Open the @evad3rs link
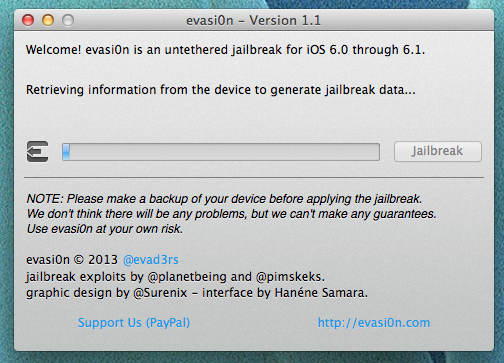Screen dimensions: 504x363 click(x=151, y=260)
